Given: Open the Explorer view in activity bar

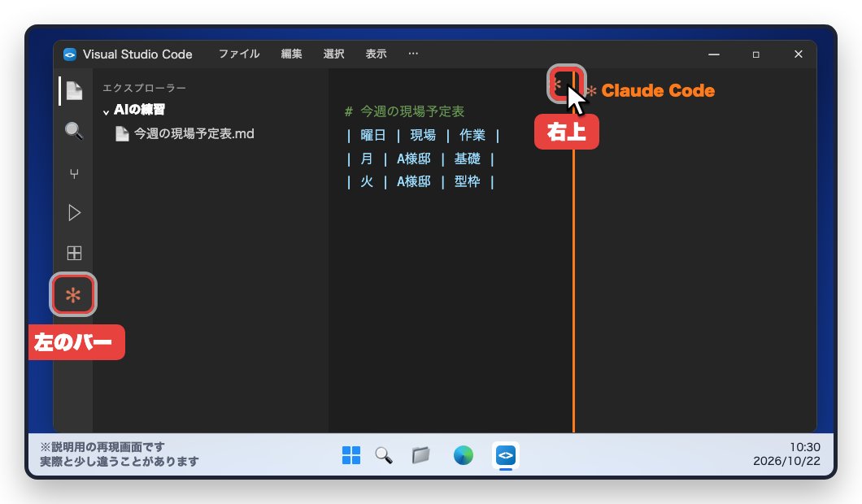Looking at the screenshot, I should pos(74,91).
